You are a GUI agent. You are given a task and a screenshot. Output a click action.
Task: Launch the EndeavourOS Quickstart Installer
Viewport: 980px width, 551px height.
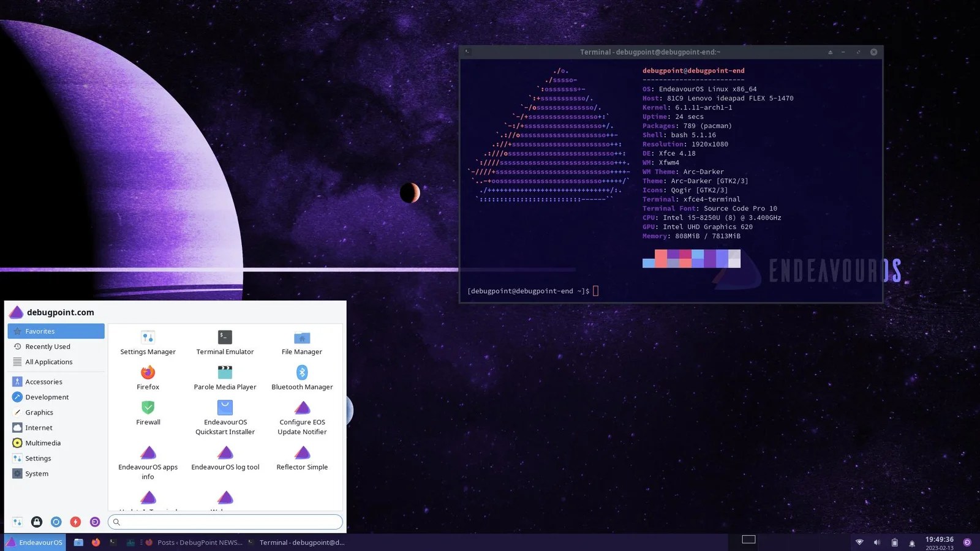pos(224,415)
